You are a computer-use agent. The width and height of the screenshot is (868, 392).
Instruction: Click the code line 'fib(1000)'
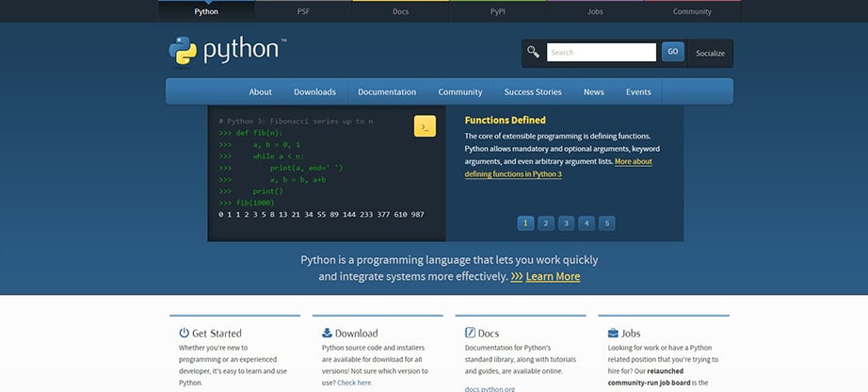[x=254, y=203]
